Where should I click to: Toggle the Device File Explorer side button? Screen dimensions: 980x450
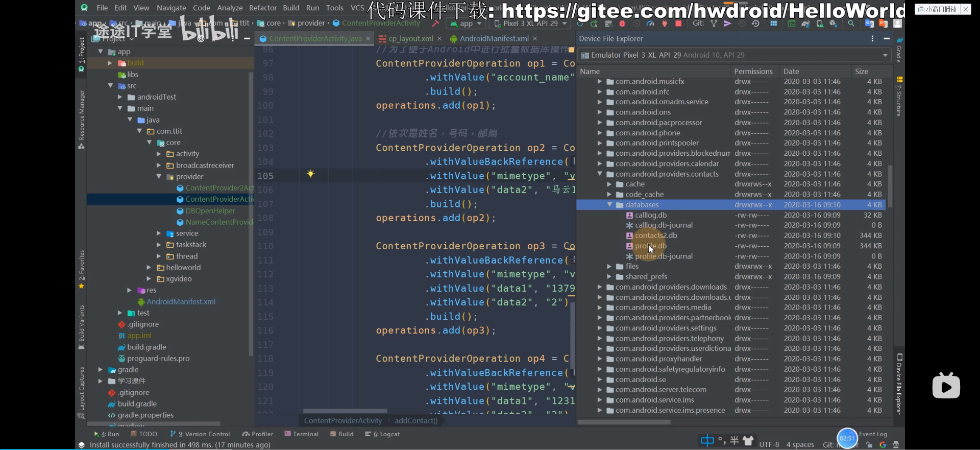pos(899,384)
